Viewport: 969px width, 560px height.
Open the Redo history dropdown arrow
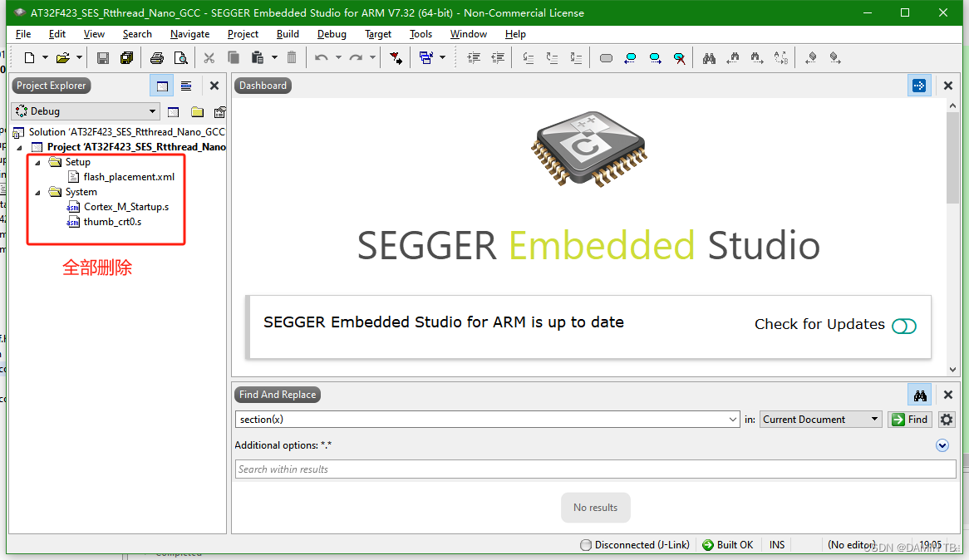372,58
